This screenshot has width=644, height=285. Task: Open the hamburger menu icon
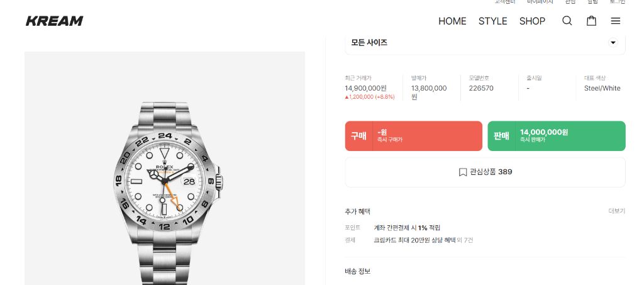(x=615, y=21)
